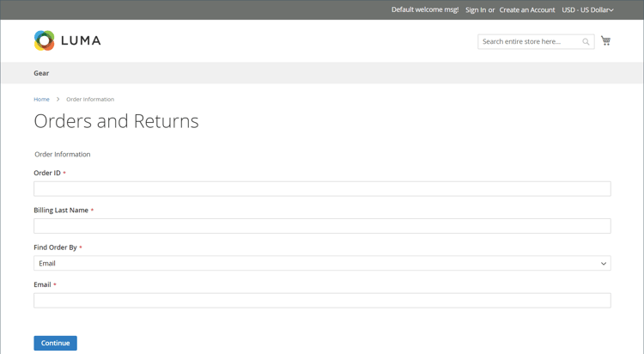Click the Find Order By label
The height and width of the screenshot is (354, 644).
click(x=55, y=247)
